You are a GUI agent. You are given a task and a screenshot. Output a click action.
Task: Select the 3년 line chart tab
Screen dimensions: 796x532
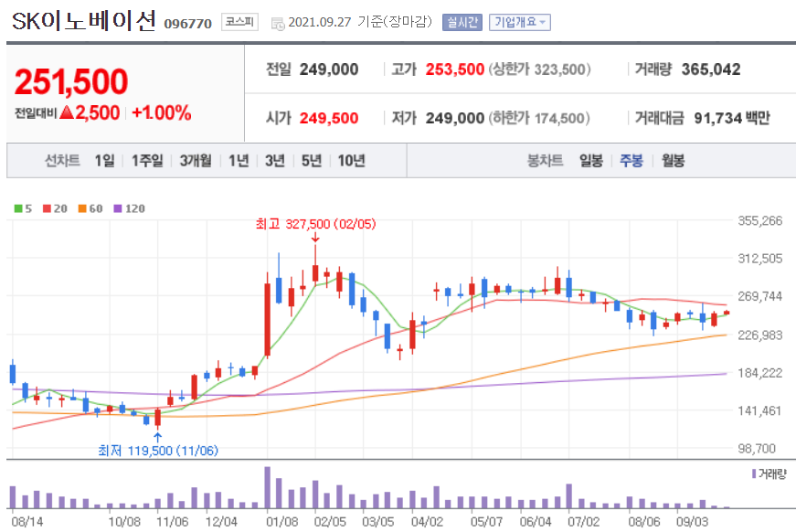pos(275,161)
